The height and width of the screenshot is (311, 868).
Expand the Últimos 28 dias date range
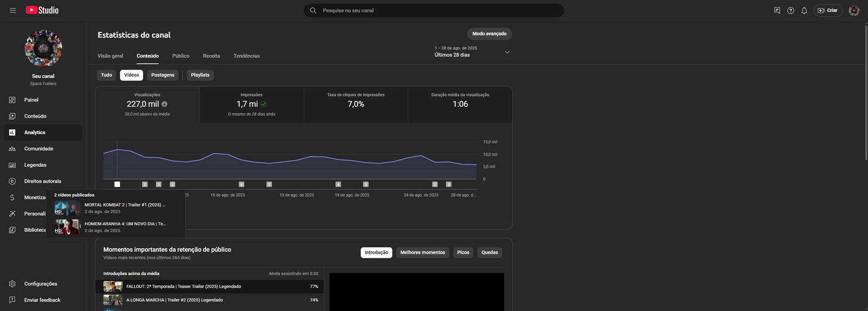472,51
